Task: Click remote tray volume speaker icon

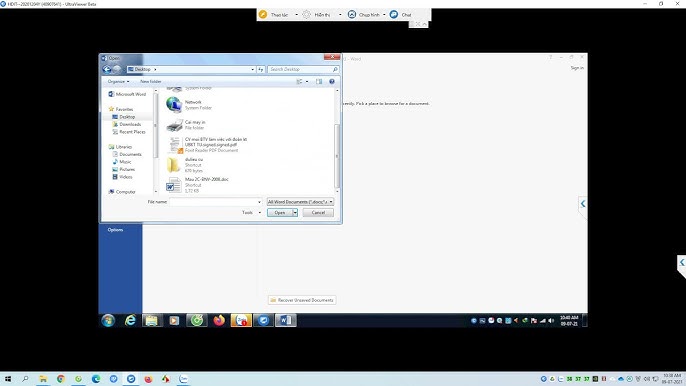Action: click(x=551, y=321)
